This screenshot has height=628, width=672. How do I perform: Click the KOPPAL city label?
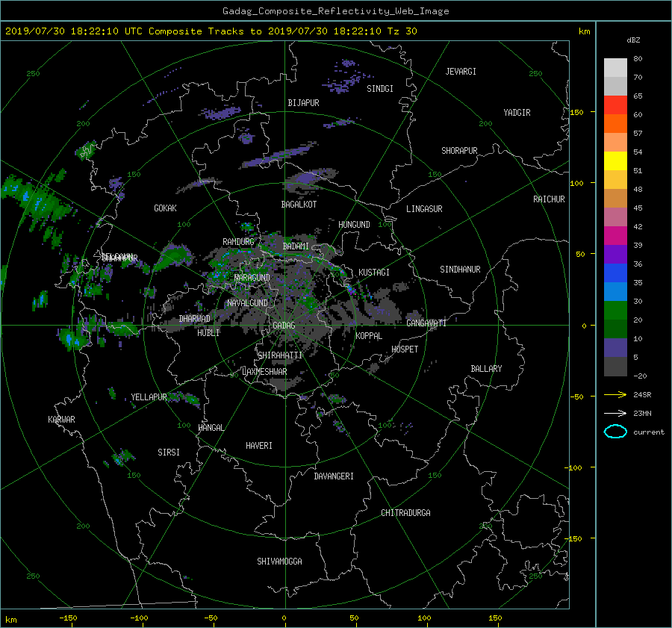coord(369,336)
